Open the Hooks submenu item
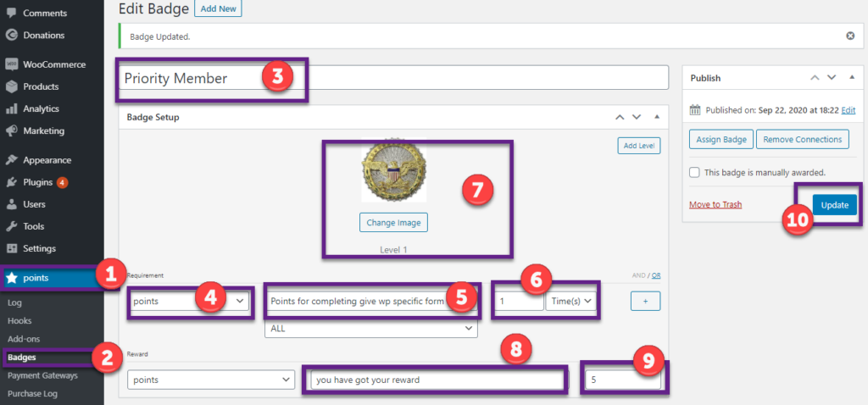The width and height of the screenshot is (868, 405). coord(19,321)
